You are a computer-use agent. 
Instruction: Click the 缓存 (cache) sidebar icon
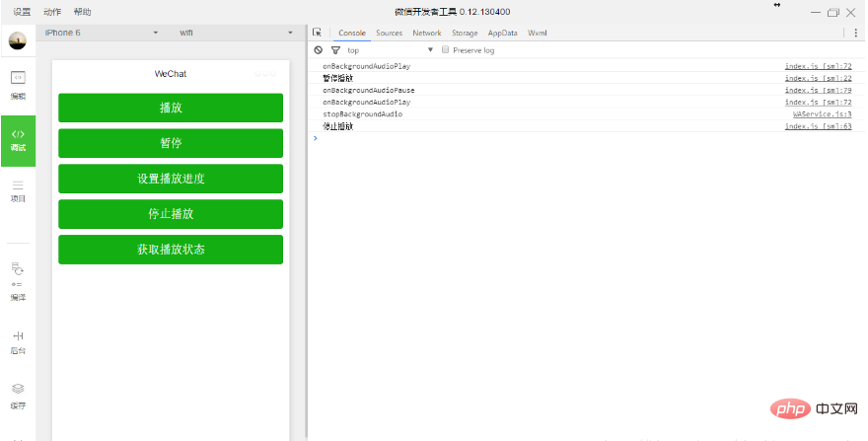coord(19,397)
